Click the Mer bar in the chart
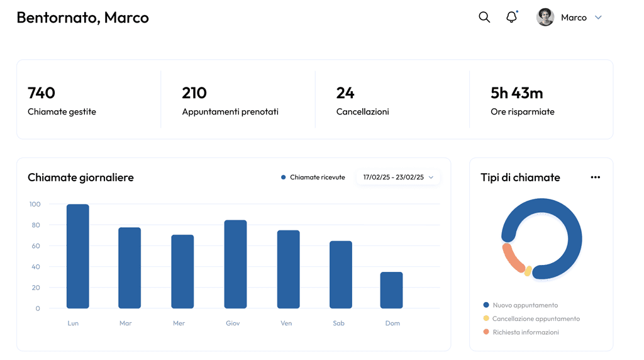The image size is (644, 360). tap(182, 271)
